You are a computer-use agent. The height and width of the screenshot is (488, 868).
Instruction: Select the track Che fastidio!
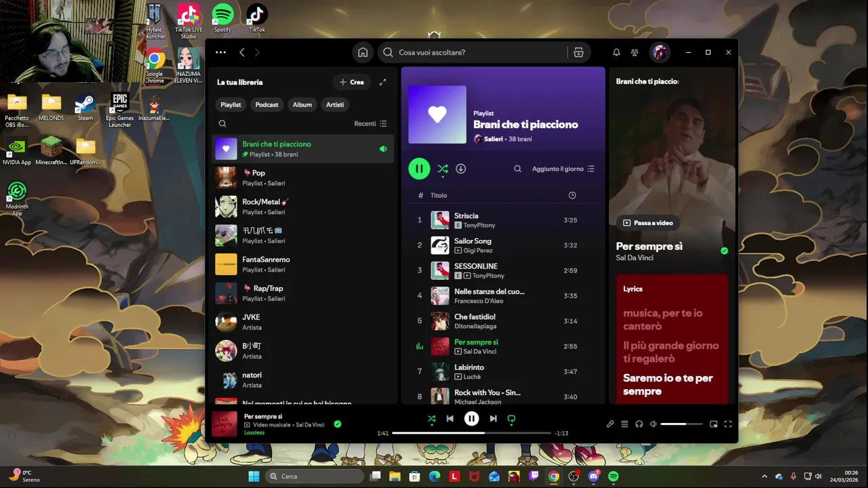coord(502,321)
